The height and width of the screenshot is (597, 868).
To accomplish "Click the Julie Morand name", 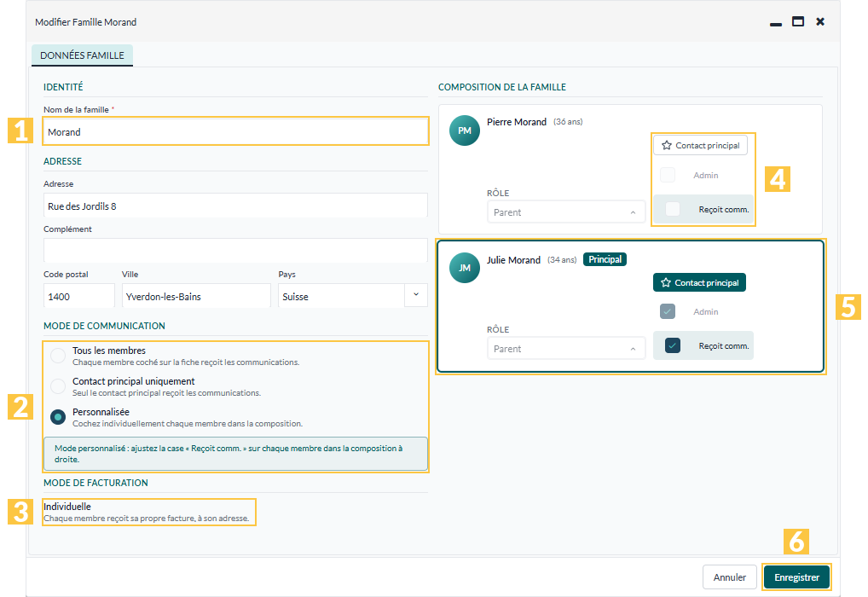I will click(x=513, y=260).
